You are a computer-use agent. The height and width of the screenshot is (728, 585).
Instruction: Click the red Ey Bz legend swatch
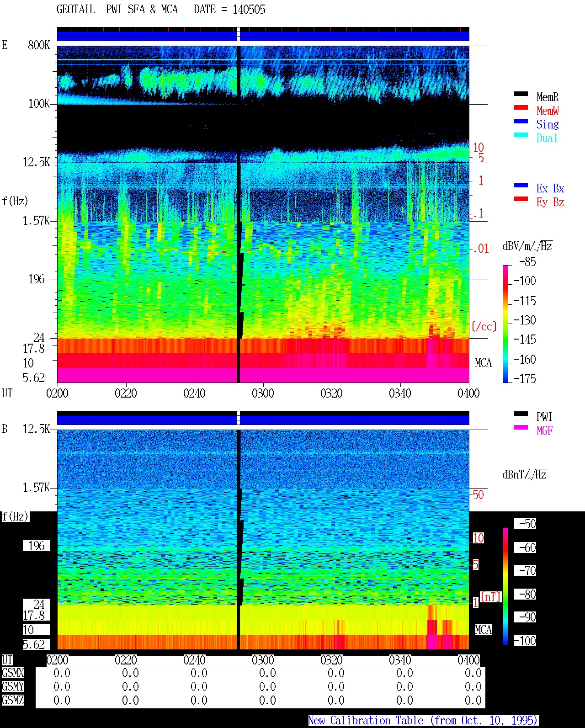click(x=521, y=199)
